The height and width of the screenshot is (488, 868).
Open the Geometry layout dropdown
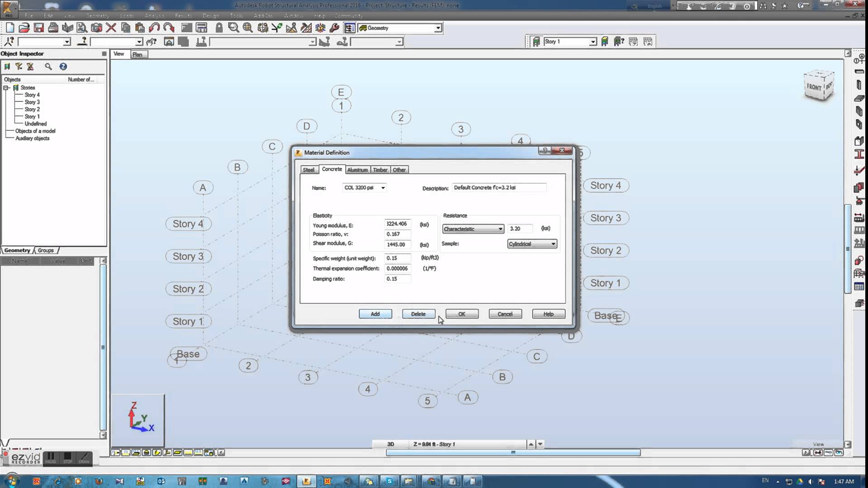click(438, 28)
